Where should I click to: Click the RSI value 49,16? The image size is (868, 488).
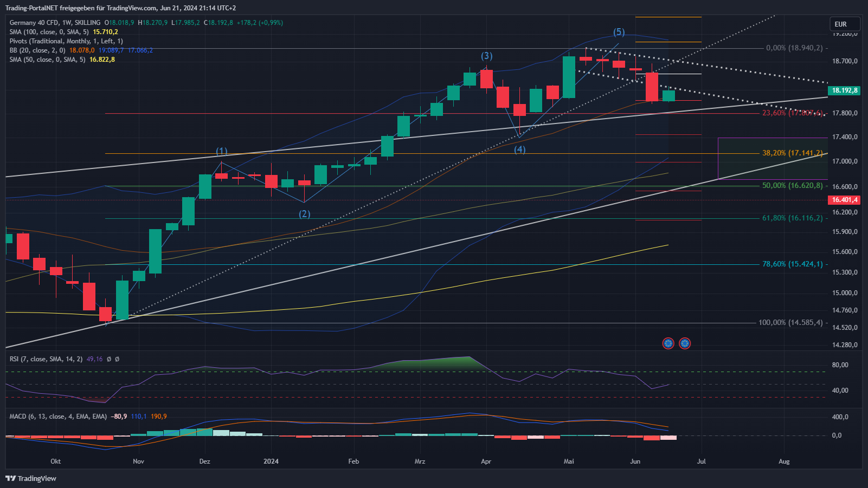pos(94,359)
